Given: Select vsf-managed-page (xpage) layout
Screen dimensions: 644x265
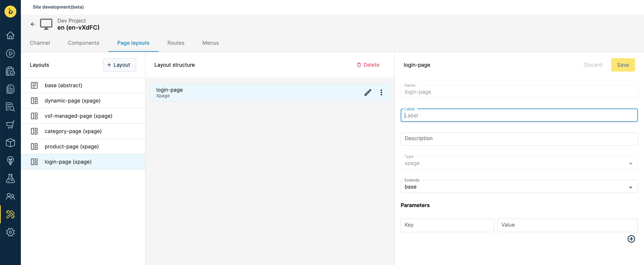Looking at the screenshot, I should (x=83, y=116).
